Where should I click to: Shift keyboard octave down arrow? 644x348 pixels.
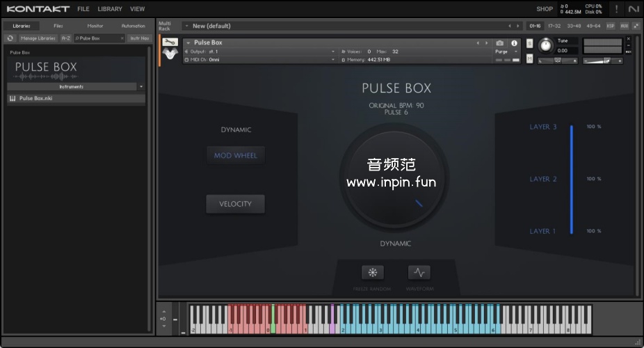(x=164, y=326)
